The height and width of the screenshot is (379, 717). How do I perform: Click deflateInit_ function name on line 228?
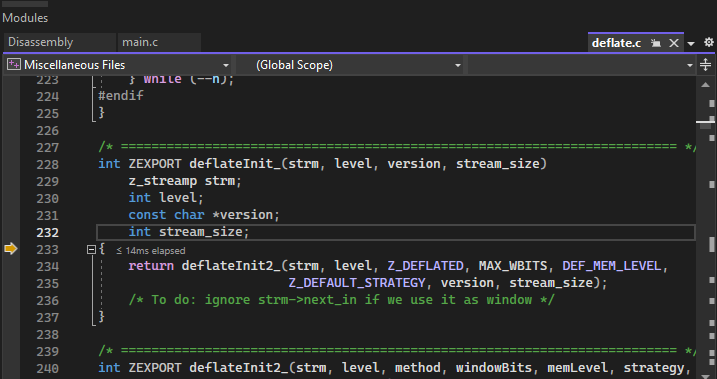235,164
